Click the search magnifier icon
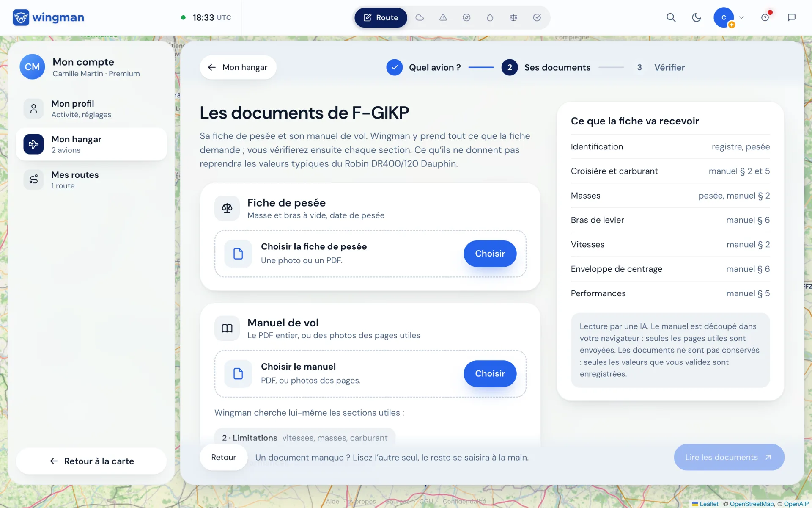 (671, 17)
